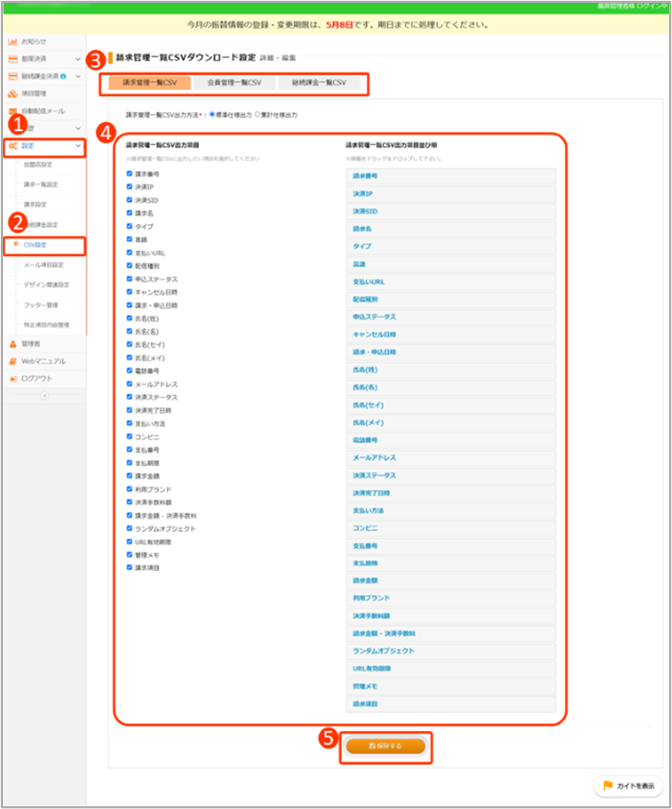The image size is (672, 809).
Task: Click the お知らせ chart icon in sidebar
Action: tap(12, 42)
